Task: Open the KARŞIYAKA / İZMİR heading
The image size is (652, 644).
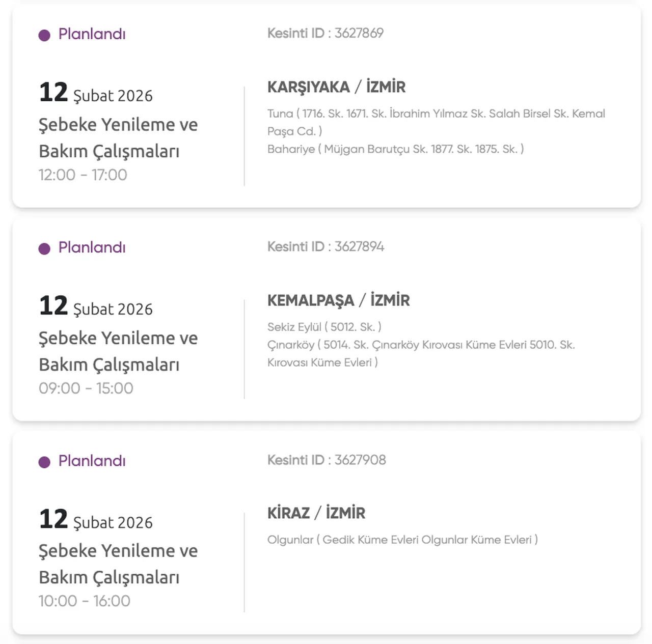Action: coord(336,87)
